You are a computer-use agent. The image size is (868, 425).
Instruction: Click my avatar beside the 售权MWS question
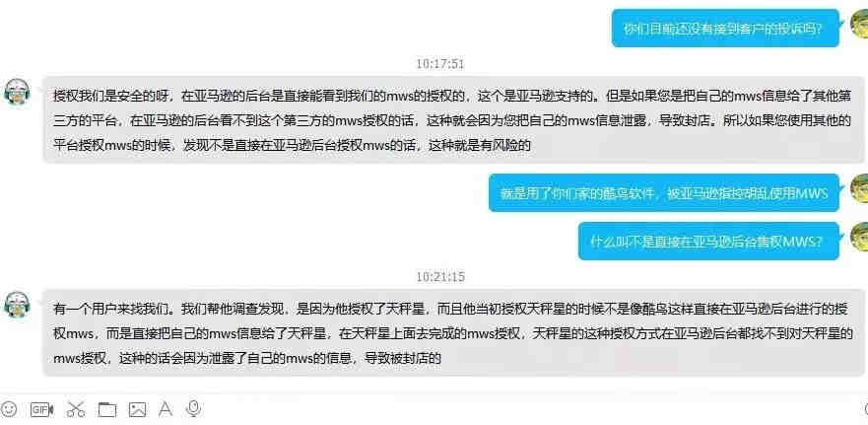(x=859, y=237)
